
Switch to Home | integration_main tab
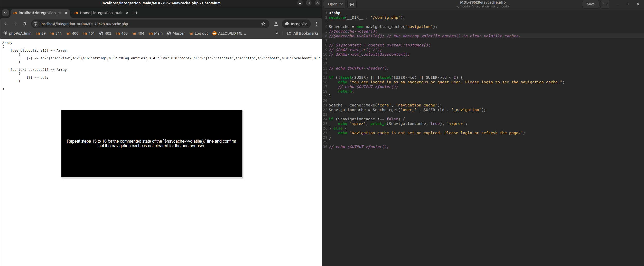pos(101,13)
